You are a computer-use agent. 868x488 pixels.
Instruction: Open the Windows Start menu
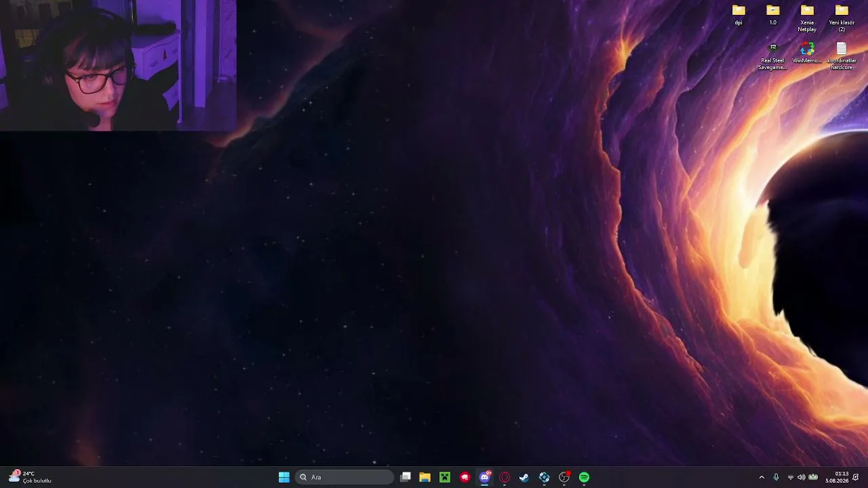click(x=284, y=477)
